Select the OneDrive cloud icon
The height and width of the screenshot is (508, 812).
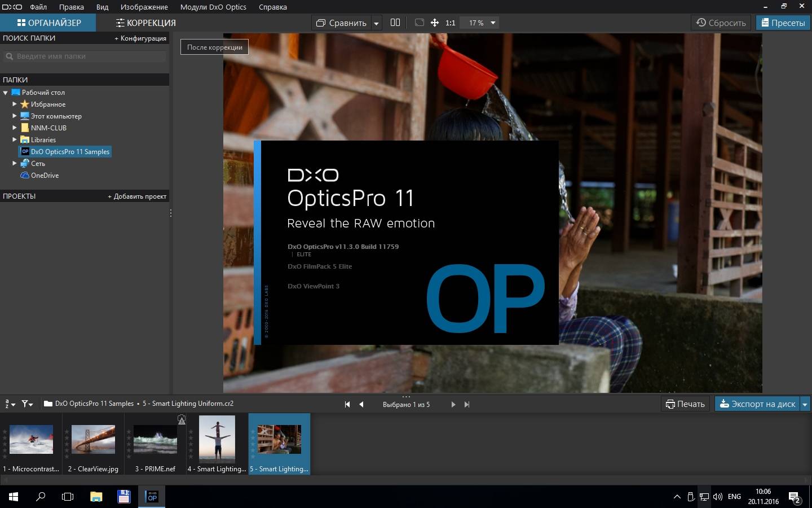coord(25,175)
